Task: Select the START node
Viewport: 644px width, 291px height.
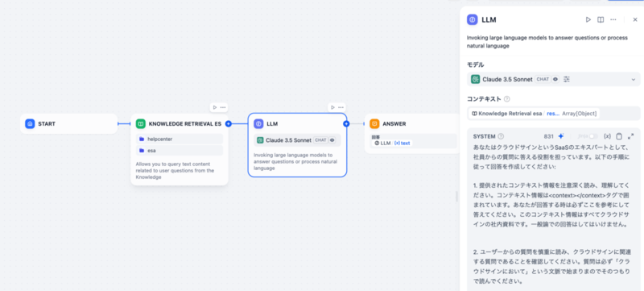Action: [69, 123]
